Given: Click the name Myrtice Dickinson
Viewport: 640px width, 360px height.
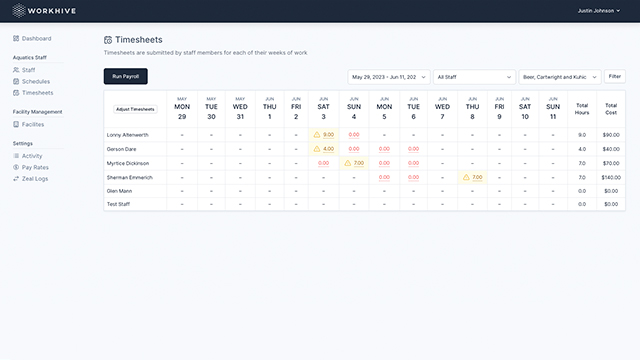Looking at the screenshot, I should [x=128, y=163].
